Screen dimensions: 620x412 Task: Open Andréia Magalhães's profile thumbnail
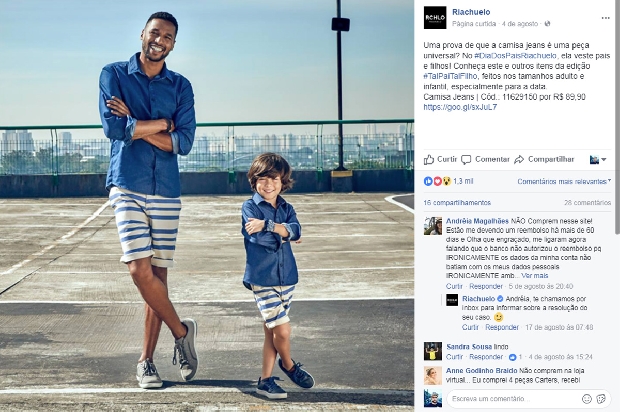pos(433,226)
